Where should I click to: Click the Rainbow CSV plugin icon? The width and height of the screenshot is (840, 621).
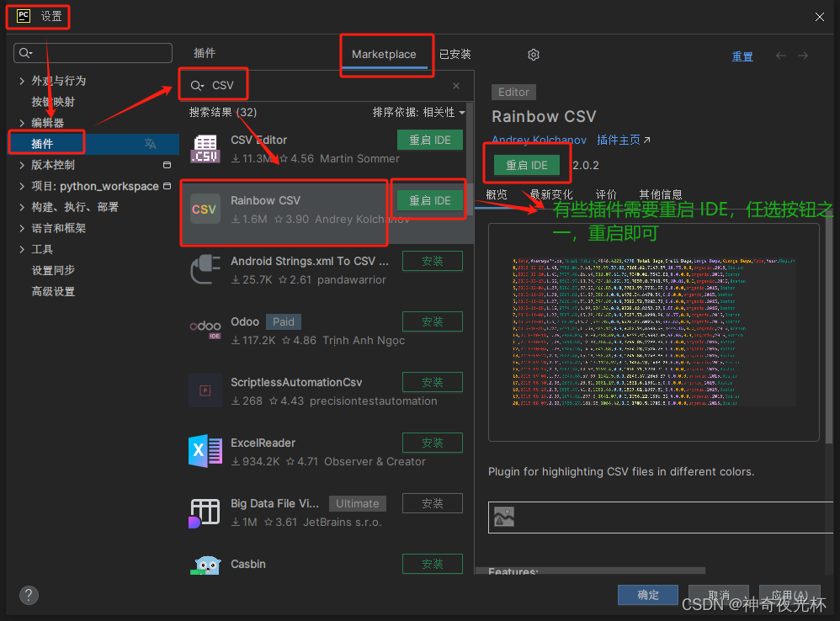[x=205, y=209]
